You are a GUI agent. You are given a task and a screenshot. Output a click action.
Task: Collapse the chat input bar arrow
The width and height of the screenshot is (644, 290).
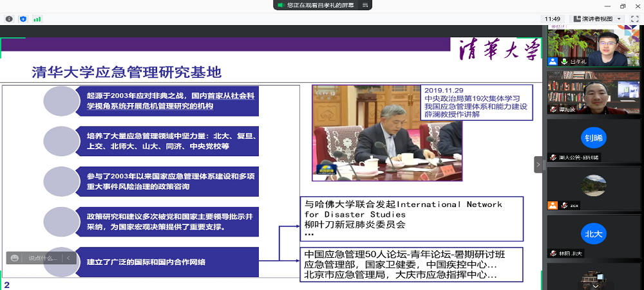pyautogui.click(x=69, y=258)
